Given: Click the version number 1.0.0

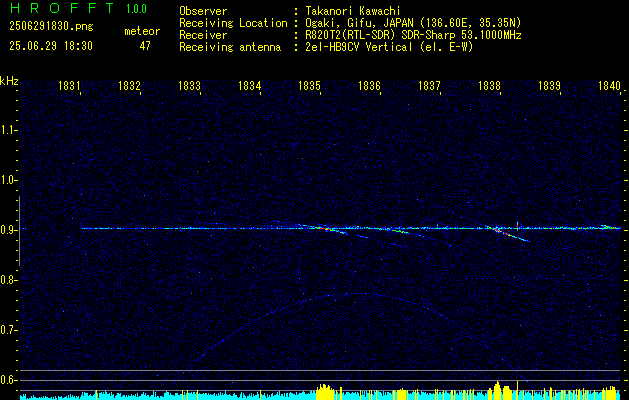Looking at the screenshot, I should click(x=136, y=9).
